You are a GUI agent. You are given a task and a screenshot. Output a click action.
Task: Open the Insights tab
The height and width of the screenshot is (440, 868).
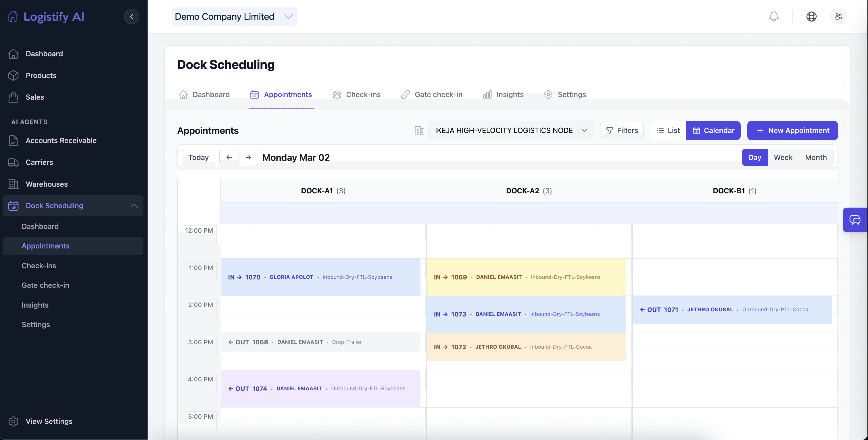pos(503,94)
